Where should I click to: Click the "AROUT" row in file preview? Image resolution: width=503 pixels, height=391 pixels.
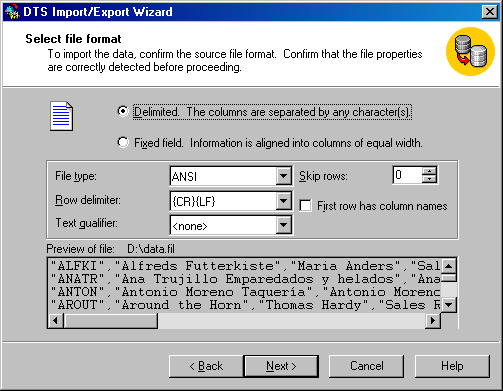coord(245,305)
